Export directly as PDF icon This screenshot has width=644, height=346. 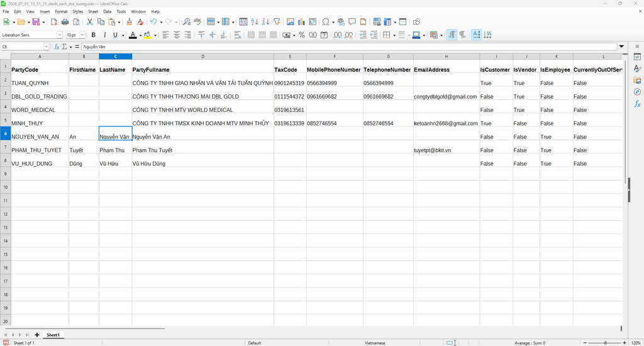pos(54,22)
